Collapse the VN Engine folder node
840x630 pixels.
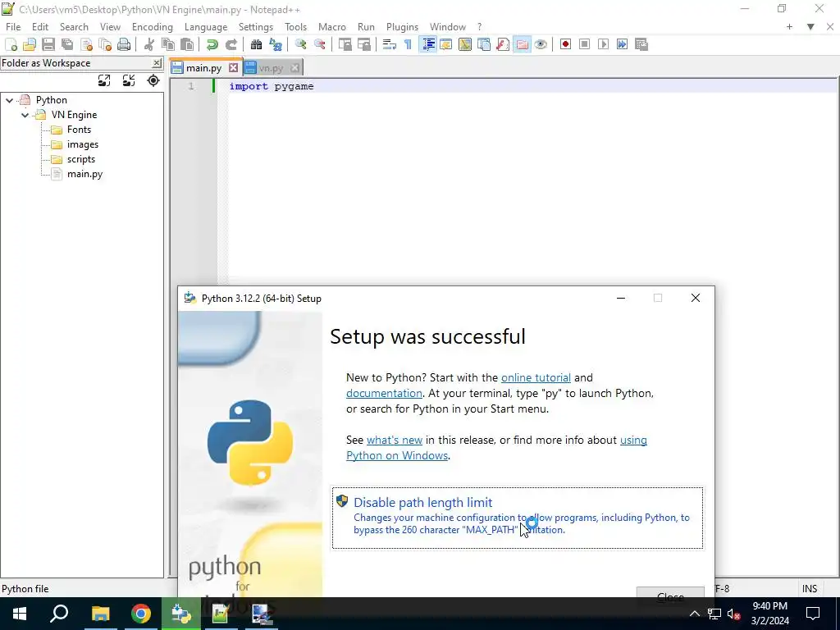tap(25, 115)
